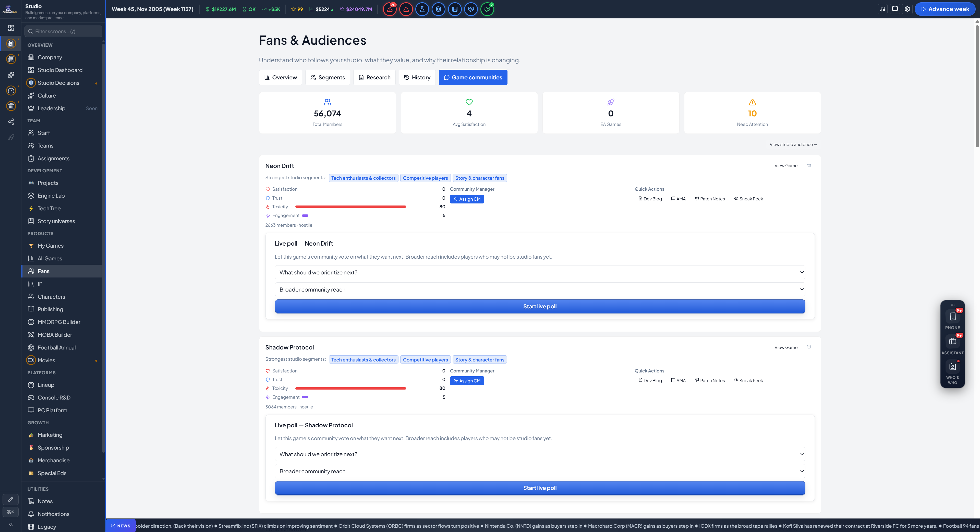Open Shadow Protocol community reach dropdown
This screenshot has height=532, width=980.
540,471
